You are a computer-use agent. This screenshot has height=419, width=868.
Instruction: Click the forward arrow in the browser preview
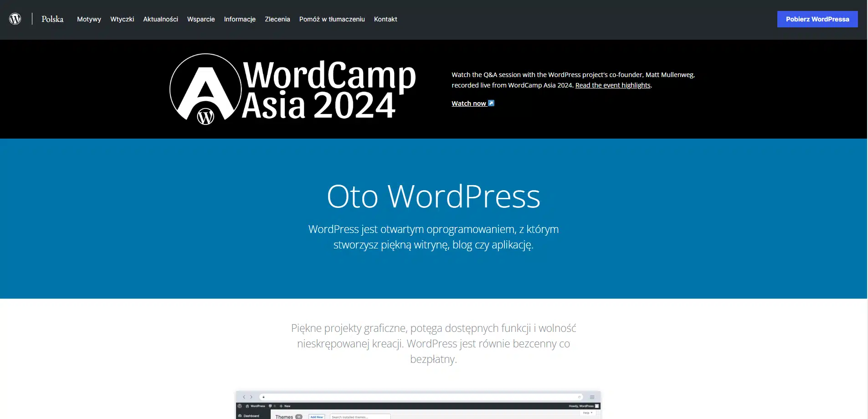tap(251, 397)
